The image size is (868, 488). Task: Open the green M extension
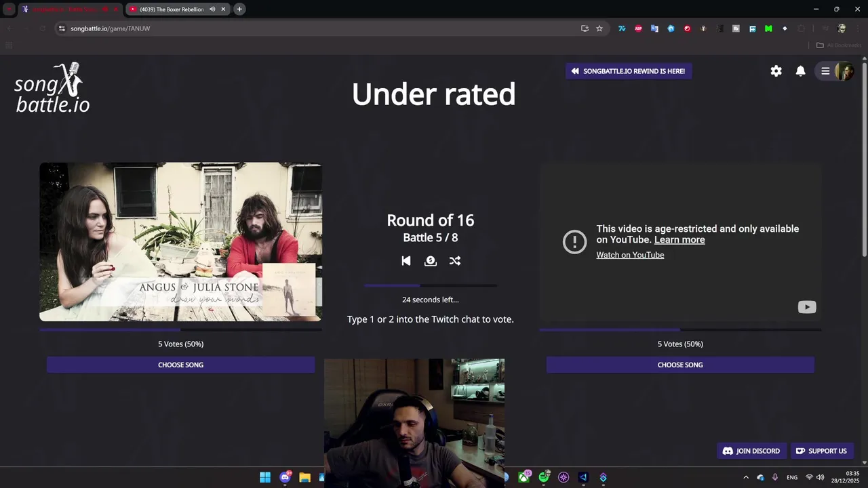coord(768,28)
